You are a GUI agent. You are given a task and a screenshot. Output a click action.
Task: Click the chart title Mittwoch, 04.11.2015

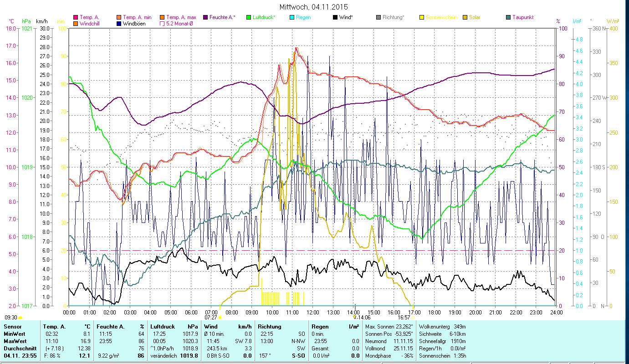(x=314, y=7)
